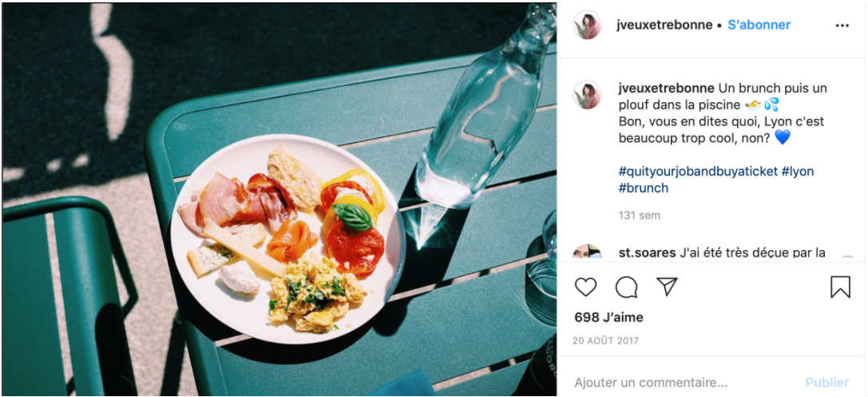Click the comment speech bubble icon
This screenshot has height=397, width=868.
click(627, 287)
